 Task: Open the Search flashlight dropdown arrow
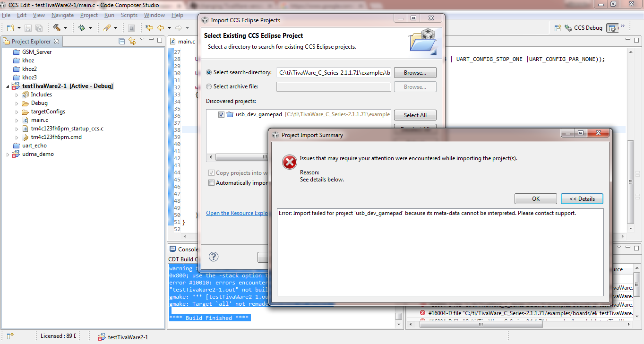click(115, 28)
